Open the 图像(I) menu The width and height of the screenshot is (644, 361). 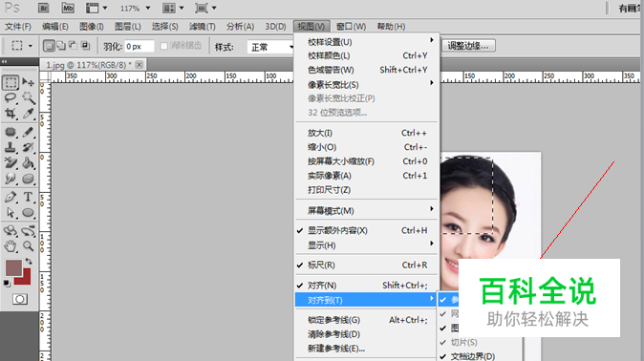(91, 27)
